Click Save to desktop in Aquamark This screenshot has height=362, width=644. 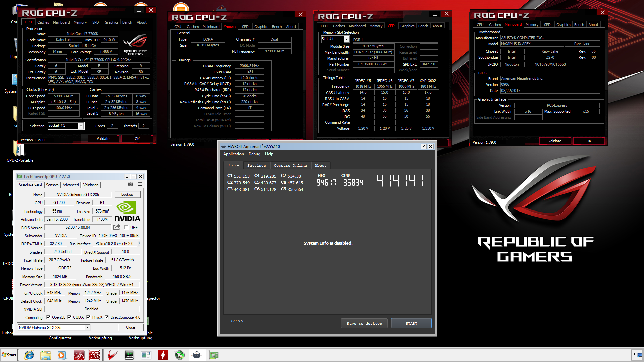pyautogui.click(x=364, y=323)
